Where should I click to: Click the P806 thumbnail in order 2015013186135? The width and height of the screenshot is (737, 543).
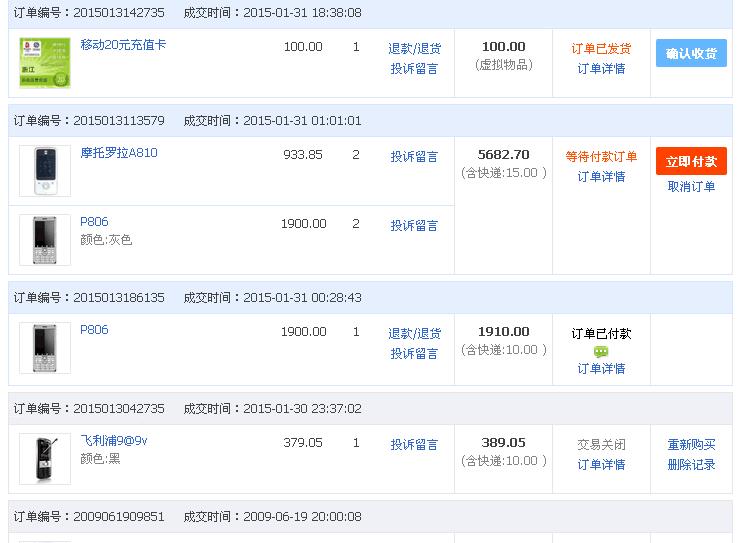click(45, 348)
